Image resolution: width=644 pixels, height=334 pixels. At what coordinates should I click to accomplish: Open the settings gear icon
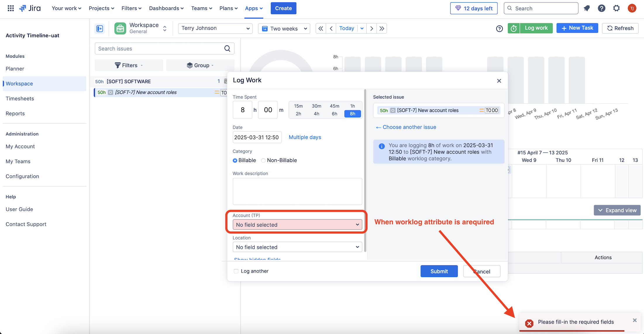tap(617, 8)
